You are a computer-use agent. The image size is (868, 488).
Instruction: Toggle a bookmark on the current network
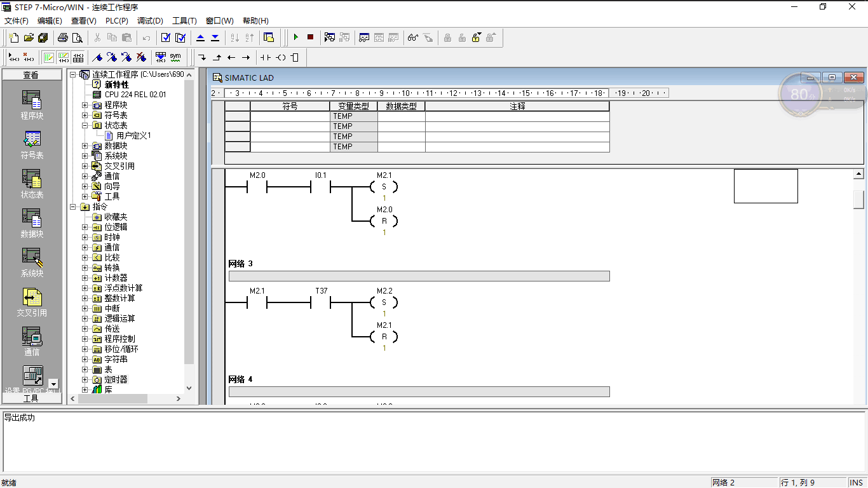coord(97,57)
